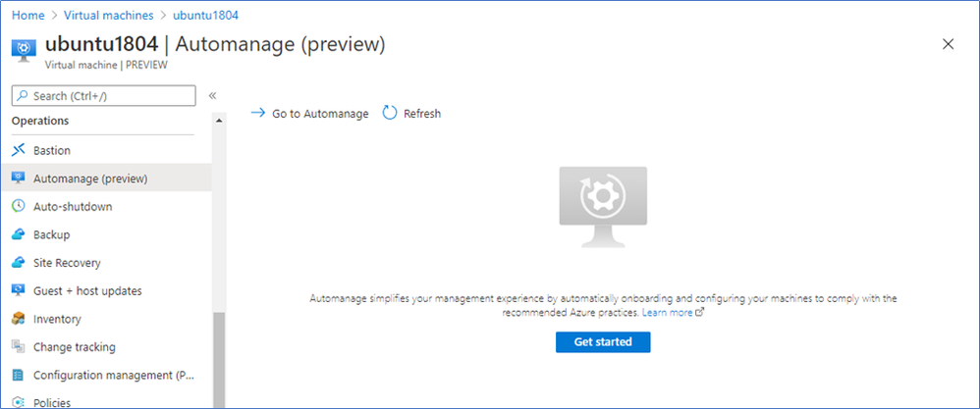The height and width of the screenshot is (409, 980).
Task: Click the ubuntu1804 breadcrumb link
Action: (205, 15)
